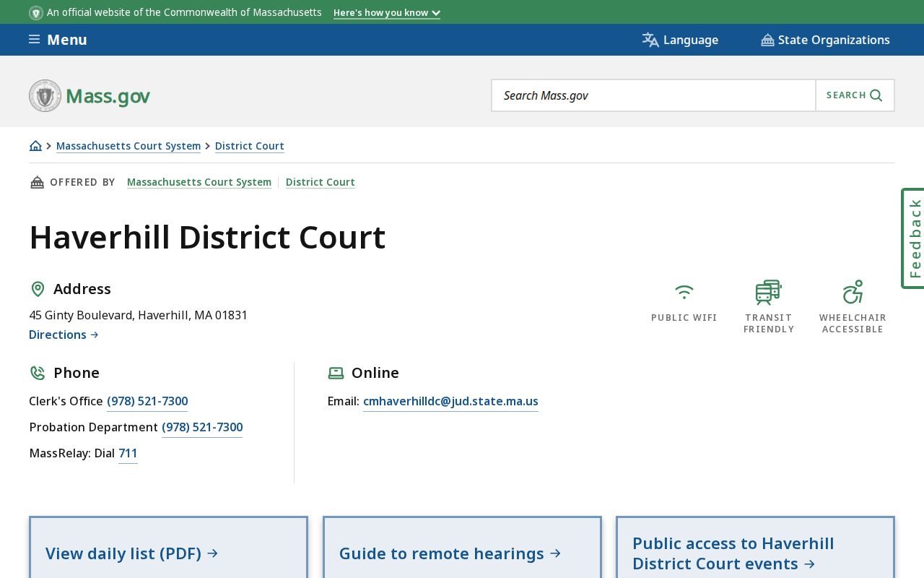This screenshot has width=924, height=578.
Task: Click the SEARCH button
Action: click(855, 95)
